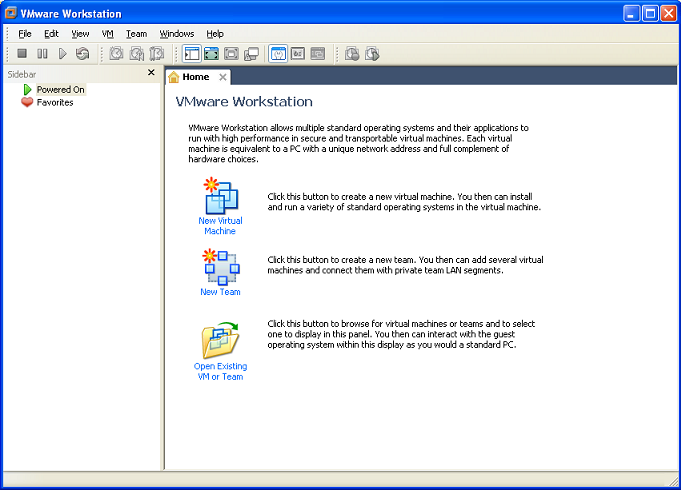Image resolution: width=681 pixels, height=490 pixels.
Task: Select the Console View toolbar icon
Action: click(x=318, y=54)
